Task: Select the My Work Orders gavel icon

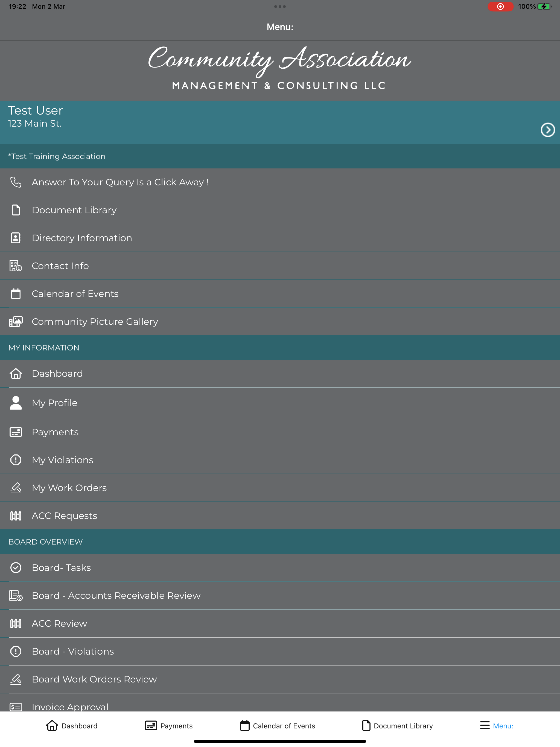Action: coord(16,488)
